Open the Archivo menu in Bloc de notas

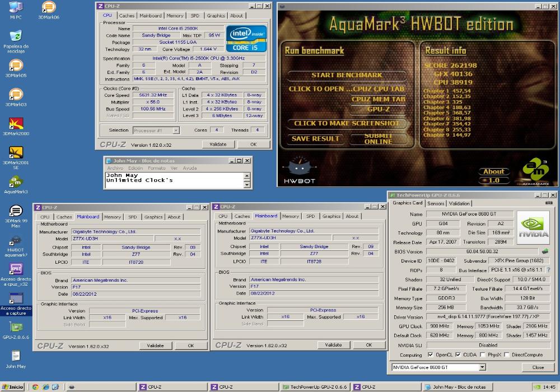point(115,168)
